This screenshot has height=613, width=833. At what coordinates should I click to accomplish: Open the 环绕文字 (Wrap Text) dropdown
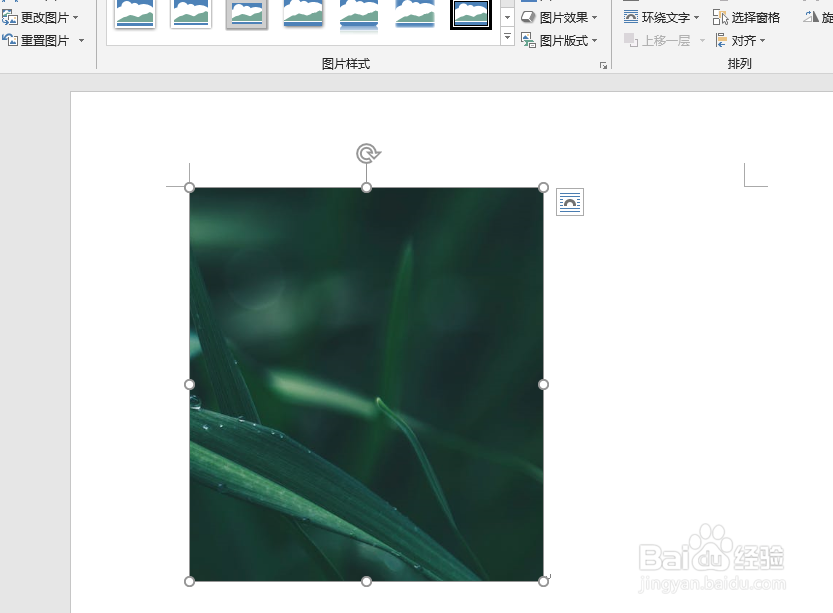pos(661,18)
